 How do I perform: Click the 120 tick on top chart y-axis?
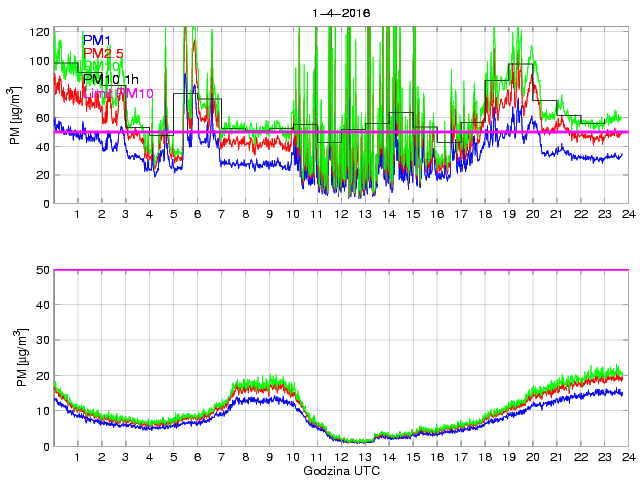click(x=40, y=32)
